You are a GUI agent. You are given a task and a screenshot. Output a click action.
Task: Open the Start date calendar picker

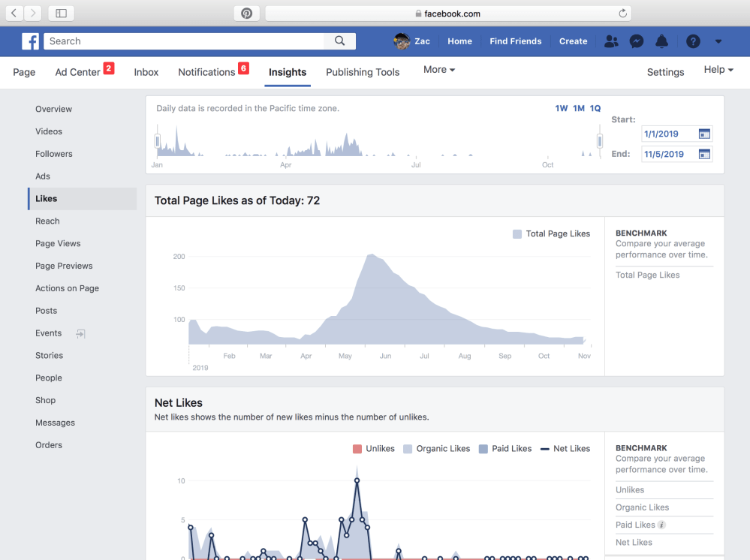[704, 134]
